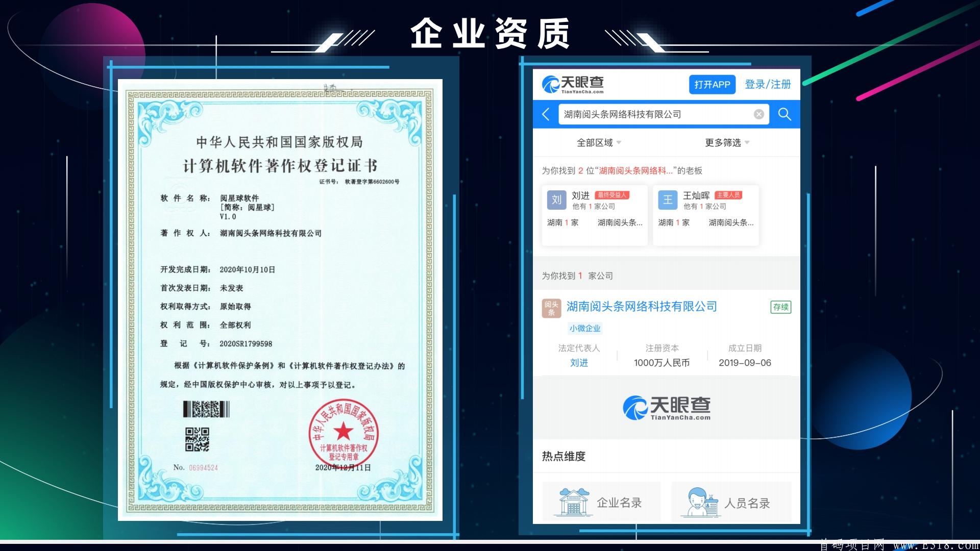Click the copyright owner 湖南阅头条网络科技有限公司 on certificate
The width and height of the screenshot is (980, 551).
[x=271, y=233]
